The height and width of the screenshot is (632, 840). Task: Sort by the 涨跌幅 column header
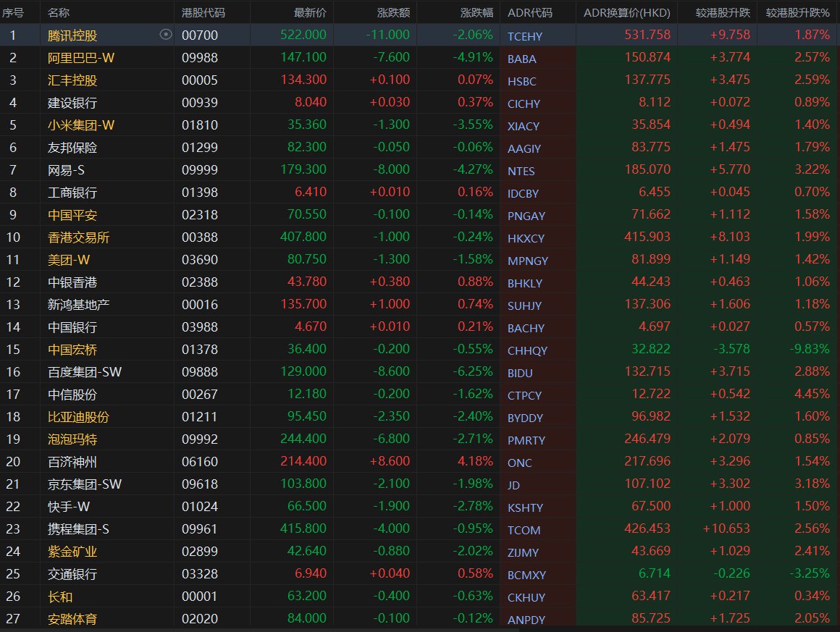coord(476,12)
